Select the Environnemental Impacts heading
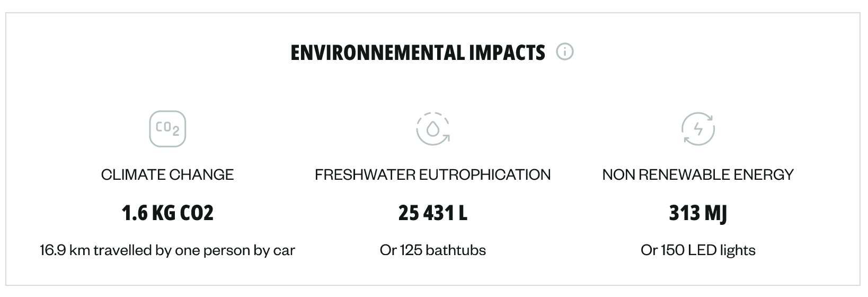Image resolution: width=868 pixels, height=297 pixels. click(x=418, y=53)
